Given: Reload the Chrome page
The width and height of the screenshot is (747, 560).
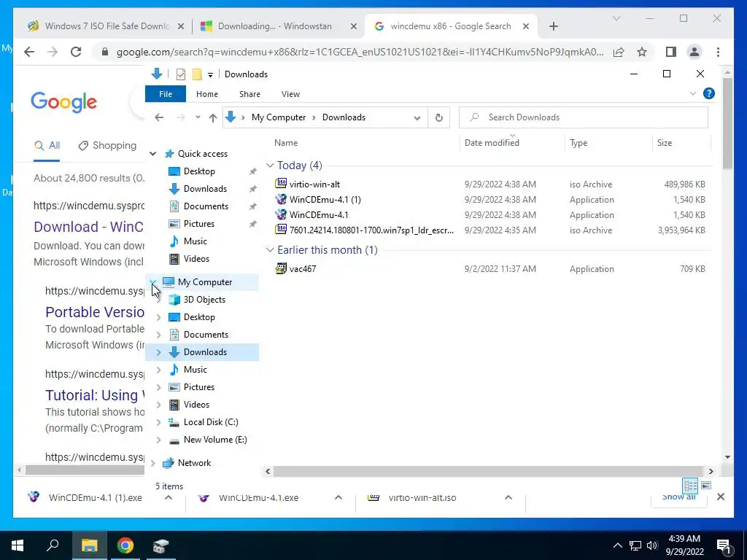Looking at the screenshot, I should pyautogui.click(x=76, y=52).
